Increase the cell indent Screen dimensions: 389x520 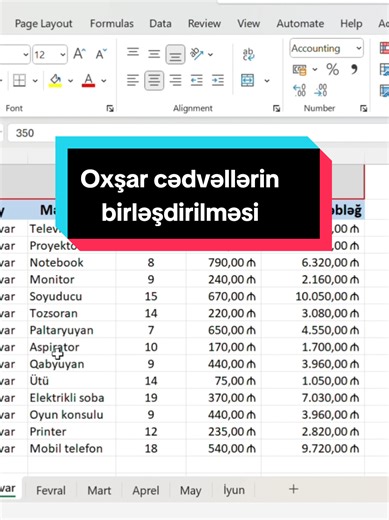point(218,80)
